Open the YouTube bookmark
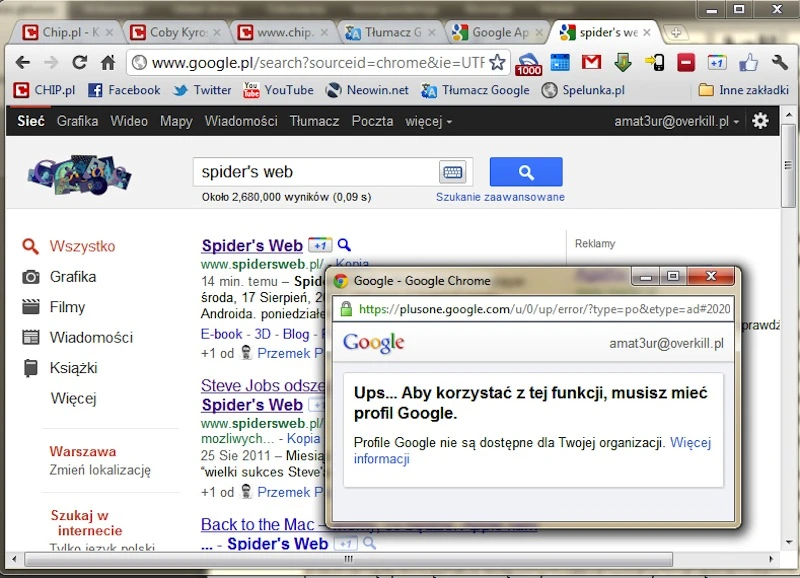This screenshot has height=578, width=800. click(279, 90)
